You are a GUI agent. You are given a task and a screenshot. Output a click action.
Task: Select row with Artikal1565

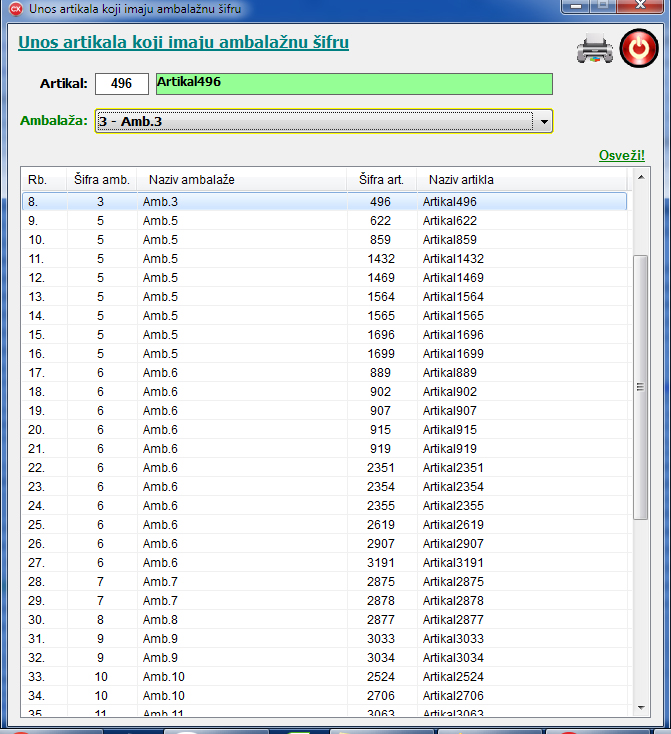(324, 316)
